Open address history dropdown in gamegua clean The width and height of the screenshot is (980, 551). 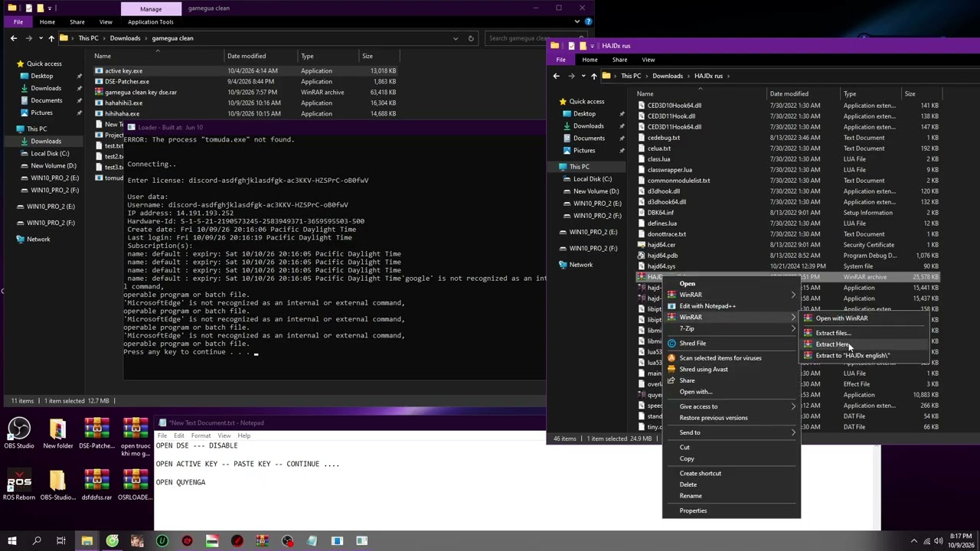(x=456, y=38)
